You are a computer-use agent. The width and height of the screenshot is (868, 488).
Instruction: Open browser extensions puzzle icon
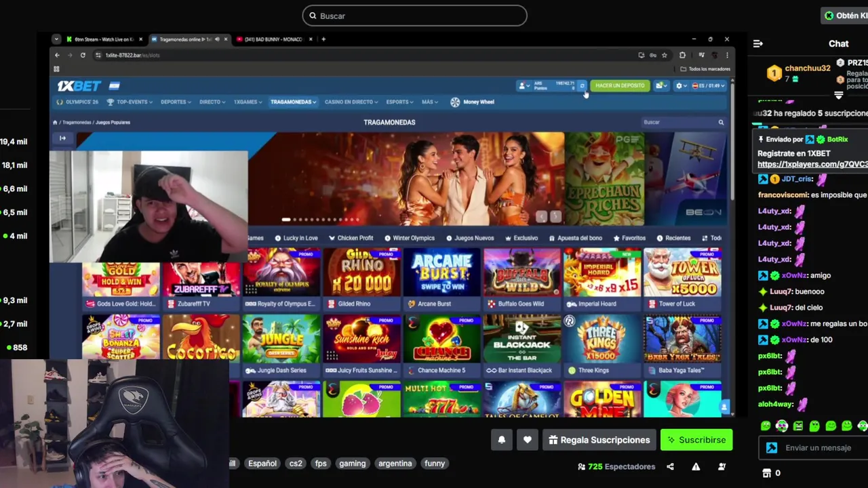tap(683, 55)
